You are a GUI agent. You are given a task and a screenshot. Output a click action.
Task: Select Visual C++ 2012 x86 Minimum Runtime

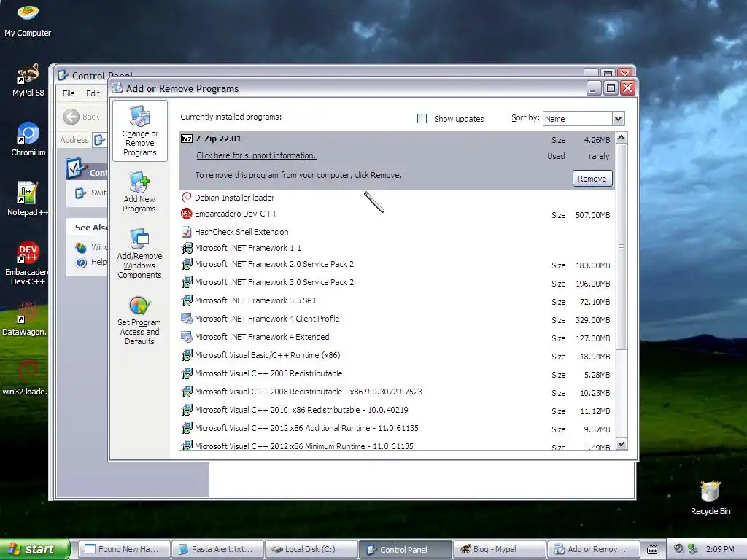pyautogui.click(x=397, y=445)
